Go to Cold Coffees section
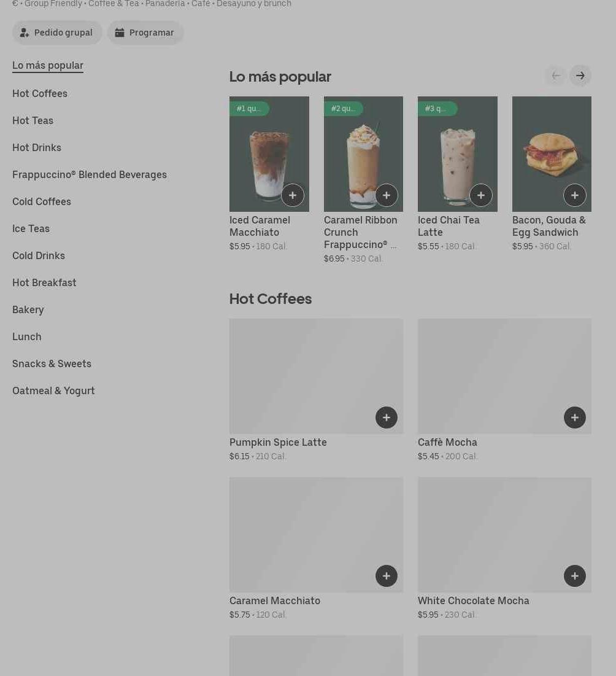Image resolution: width=616 pixels, height=676 pixels. pyautogui.click(x=41, y=202)
